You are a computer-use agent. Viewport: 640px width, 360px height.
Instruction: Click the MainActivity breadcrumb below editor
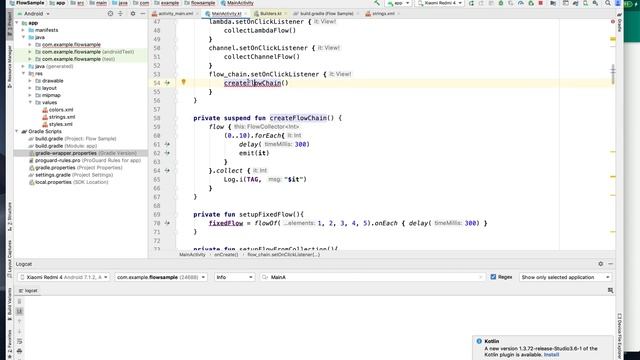click(192, 255)
